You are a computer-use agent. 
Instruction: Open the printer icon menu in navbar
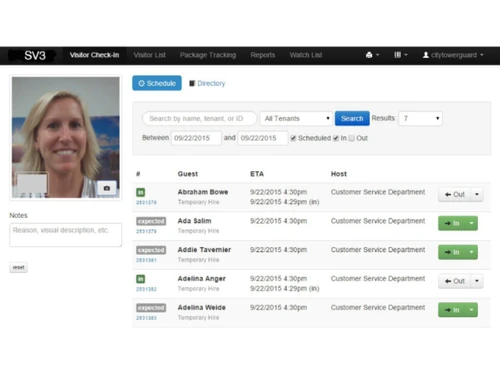(372, 55)
